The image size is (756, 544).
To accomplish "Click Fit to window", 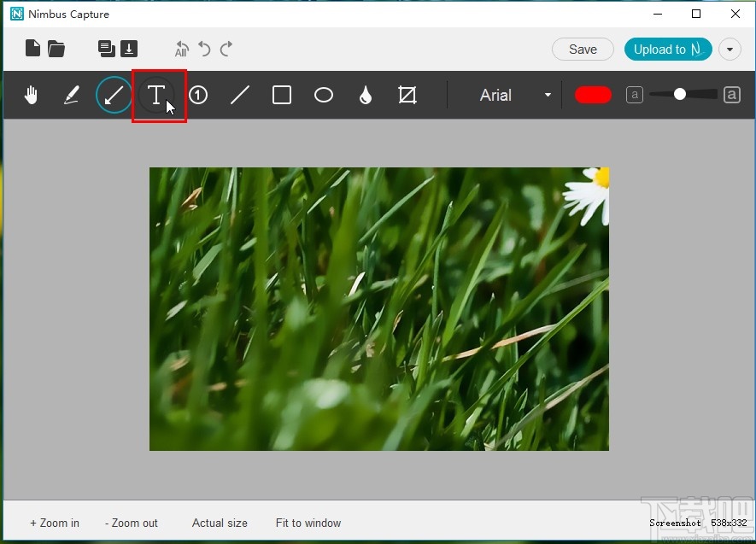I will point(308,523).
